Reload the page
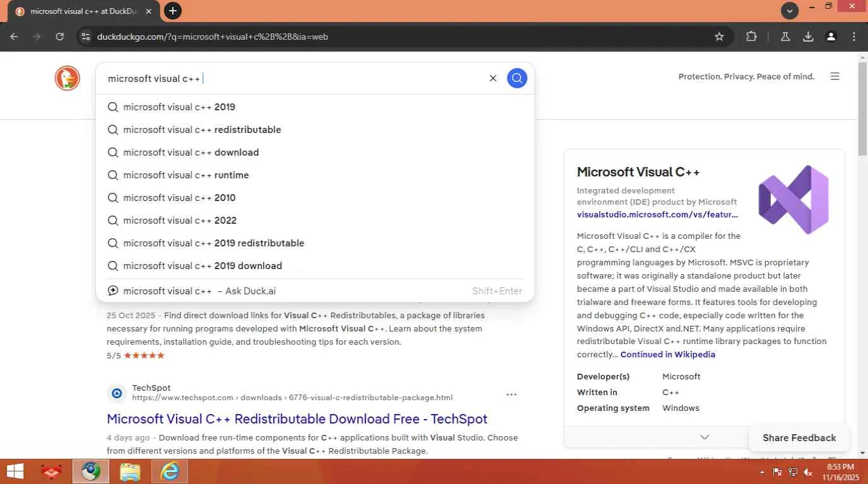Screen dimensions: 868x484 60,37
